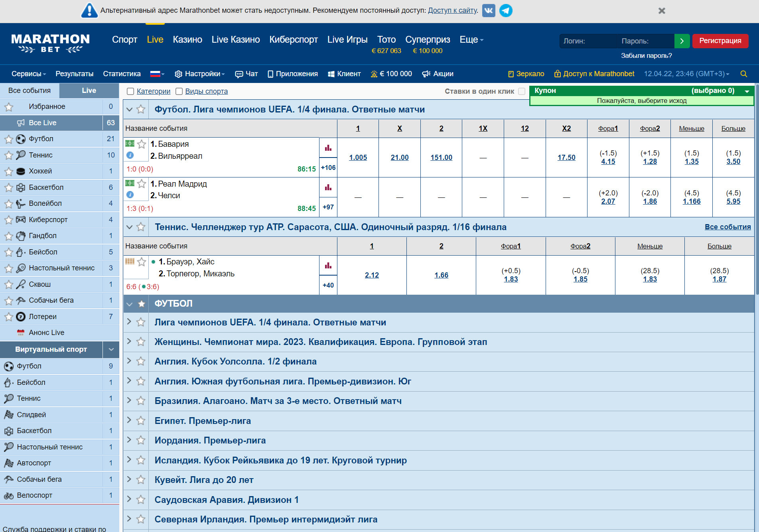Submit login with the green arrow button
759x532 pixels.
(x=682, y=41)
